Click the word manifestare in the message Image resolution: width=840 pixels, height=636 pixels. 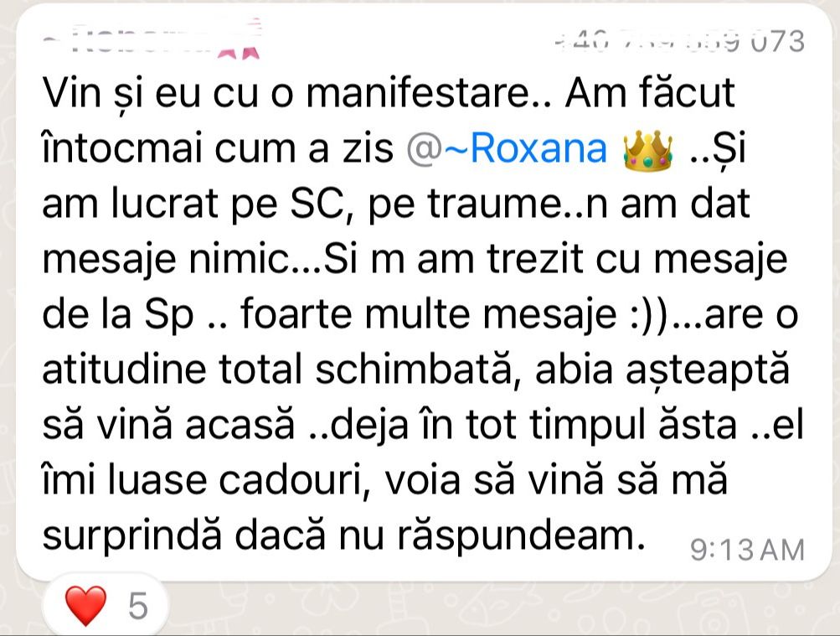click(x=417, y=92)
